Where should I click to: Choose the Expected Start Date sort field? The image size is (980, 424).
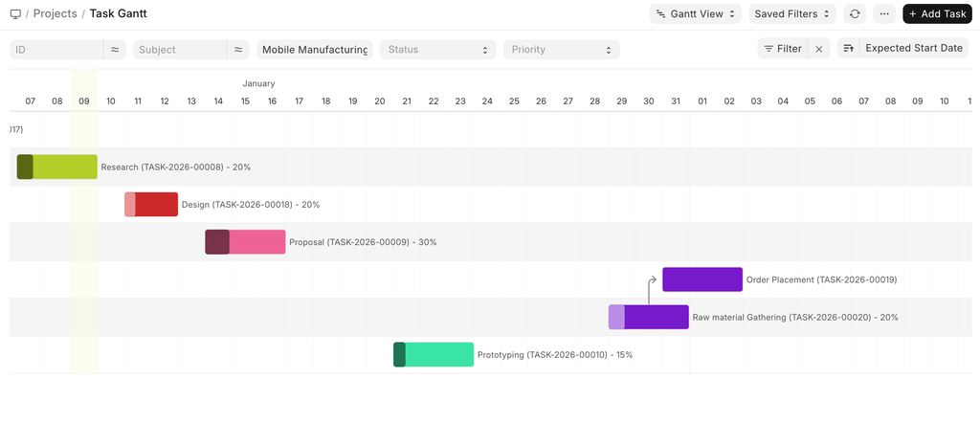913,49
